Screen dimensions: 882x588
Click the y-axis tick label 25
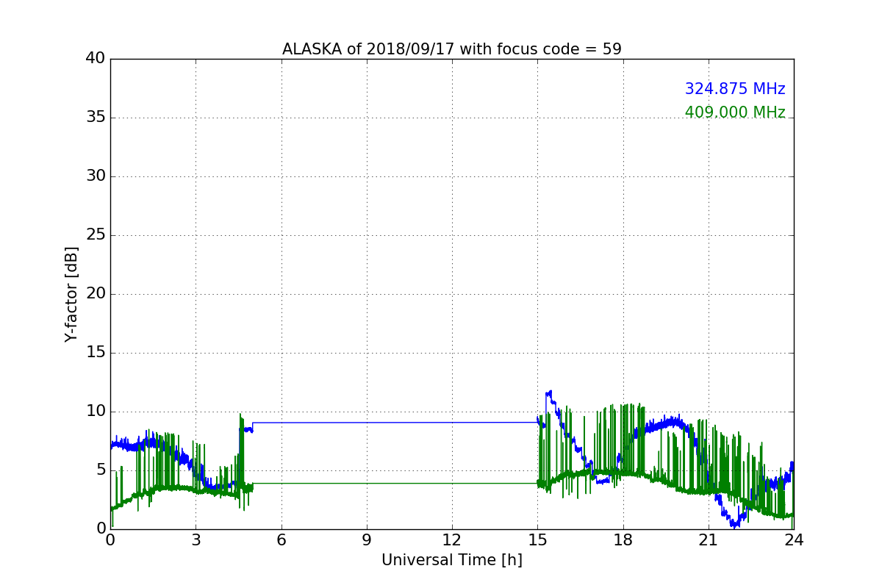point(96,235)
